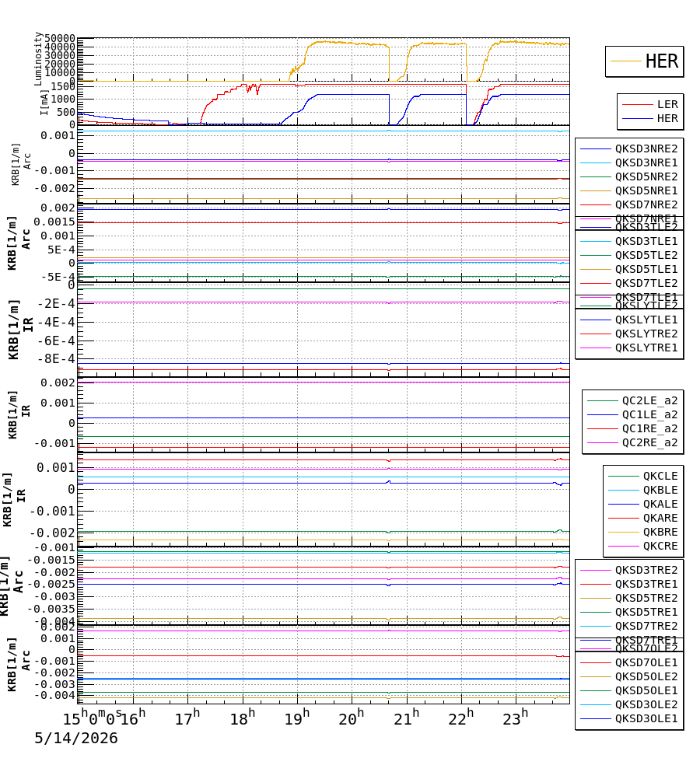This screenshot has width=700, height=765.
Task: Select QKSLYTRE1 in the legend
Action: (646, 348)
